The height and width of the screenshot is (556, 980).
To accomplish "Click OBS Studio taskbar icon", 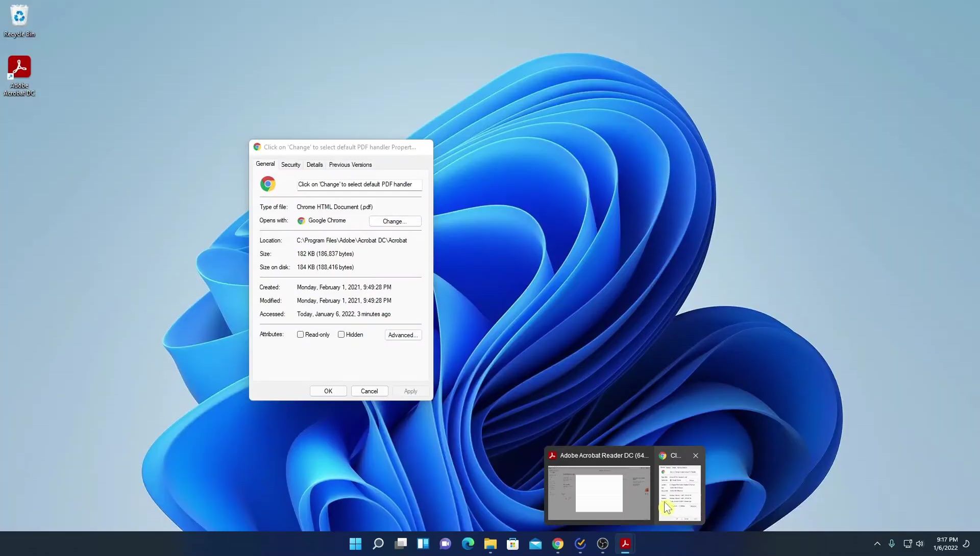I will (x=603, y=544).
